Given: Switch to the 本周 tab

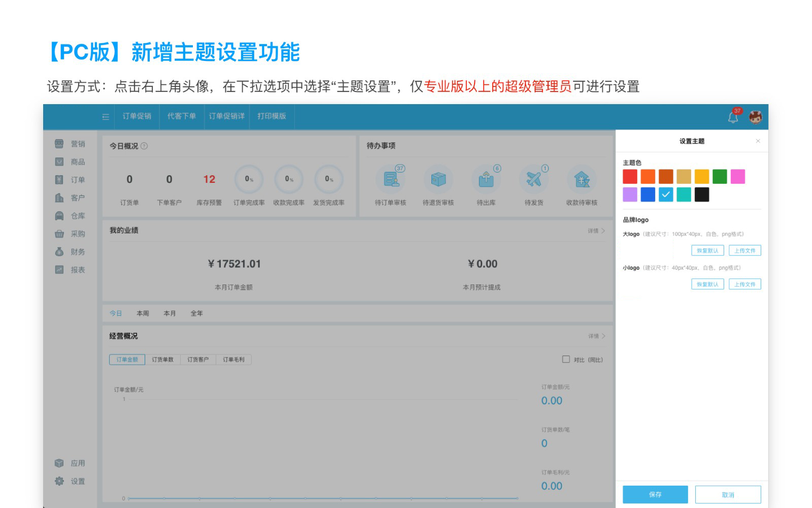Looking at the screenshot, I should 143,313.
